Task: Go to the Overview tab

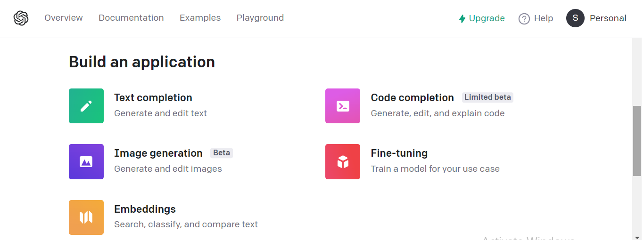Action: [64, 18]
